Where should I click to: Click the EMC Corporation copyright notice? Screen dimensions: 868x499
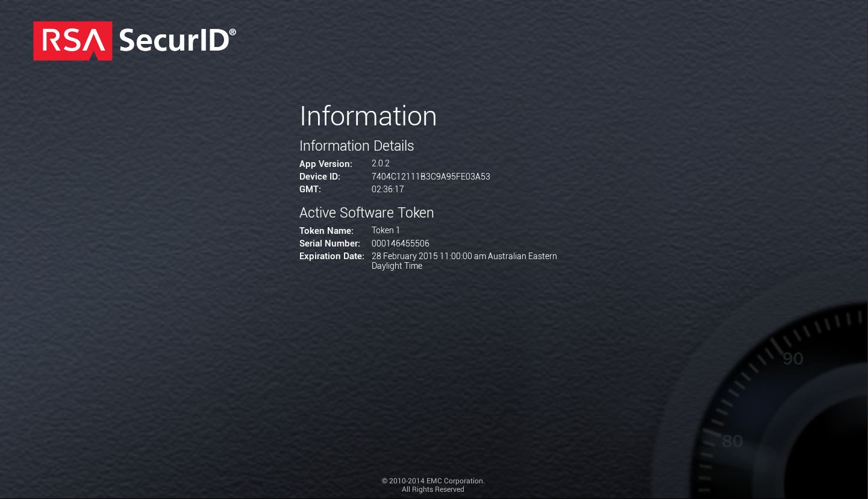coord(433,485)
